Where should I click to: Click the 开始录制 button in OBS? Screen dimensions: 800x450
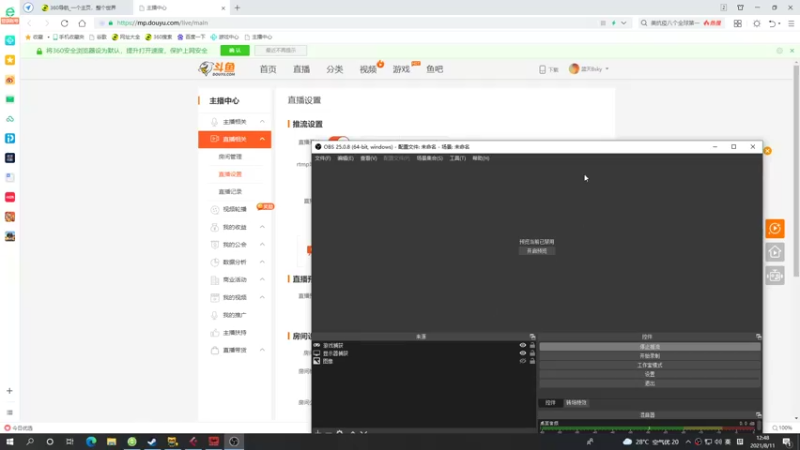pyautogui.click(x=649, y=356)
